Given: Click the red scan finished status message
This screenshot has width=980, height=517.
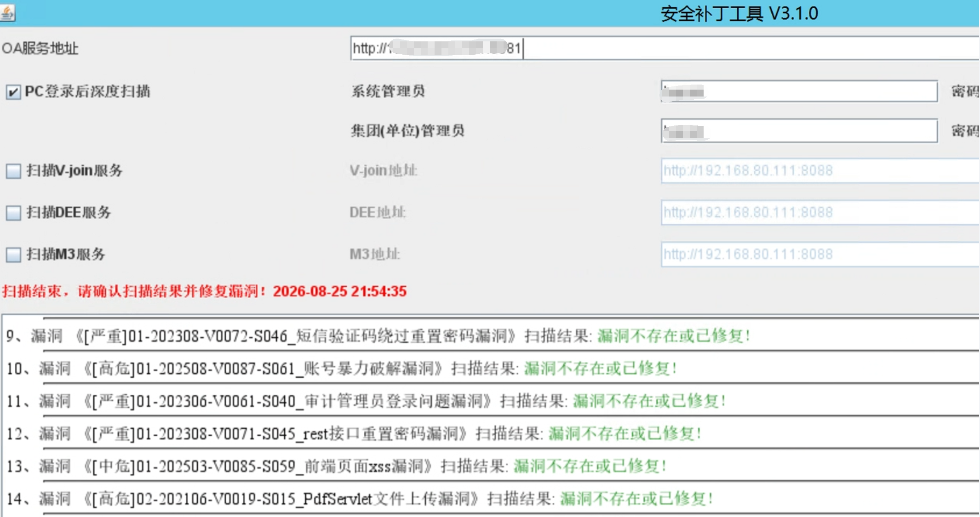Looking at the screenshot, I should tap(205, 291).
